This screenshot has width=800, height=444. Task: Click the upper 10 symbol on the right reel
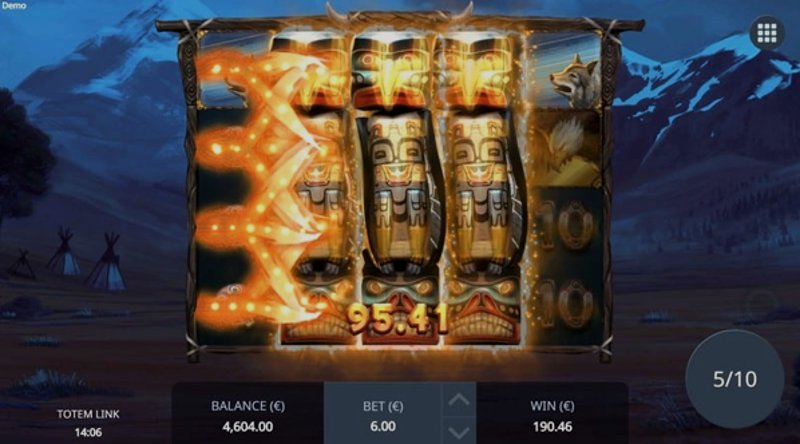[x=567, y=225]
